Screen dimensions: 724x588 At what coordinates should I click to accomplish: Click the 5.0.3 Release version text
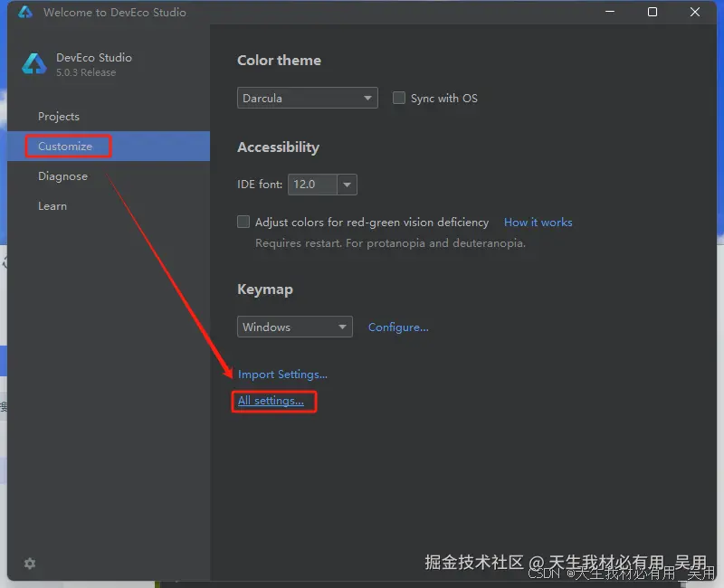[x=86, y=72]
